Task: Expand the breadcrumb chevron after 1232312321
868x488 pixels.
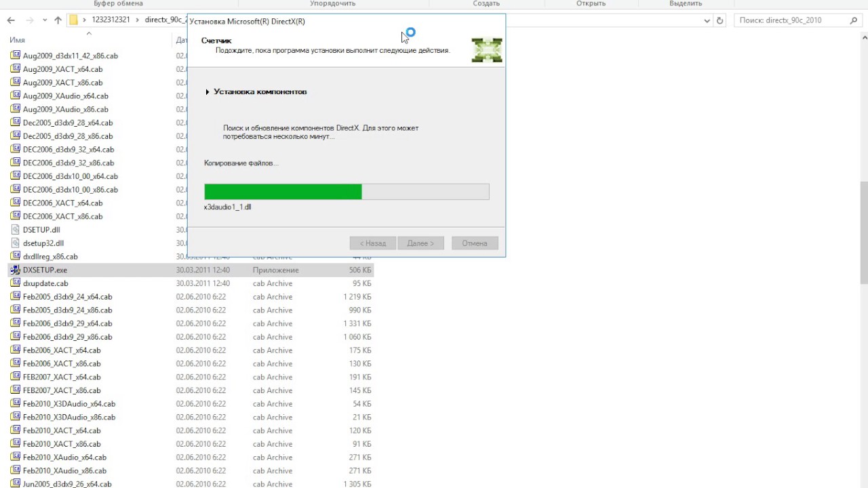Action: coord(138,20)
